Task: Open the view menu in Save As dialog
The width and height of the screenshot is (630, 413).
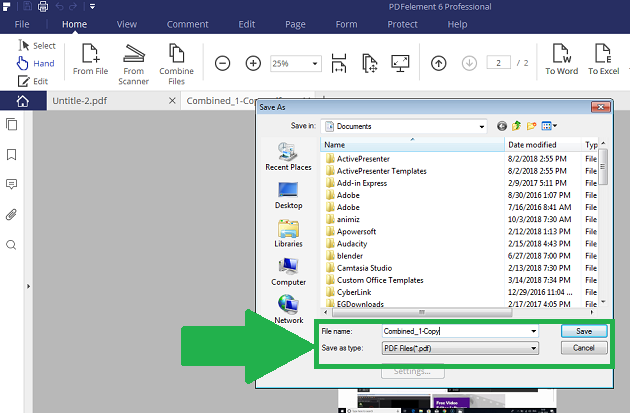Action: point(549,126)
